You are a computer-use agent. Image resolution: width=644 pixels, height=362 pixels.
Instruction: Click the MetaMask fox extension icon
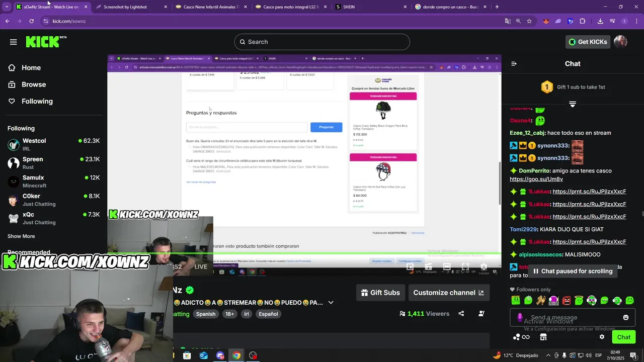tap(546, 21)
